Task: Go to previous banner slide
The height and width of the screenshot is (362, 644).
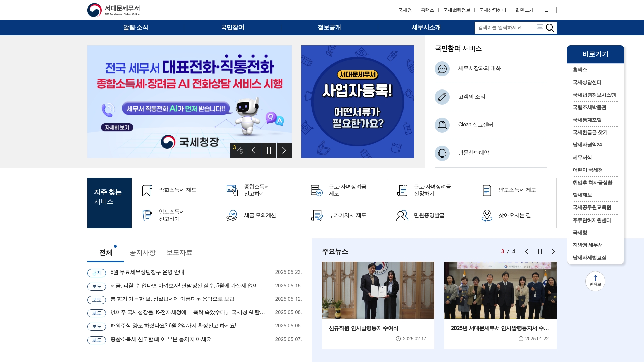Action: (x=253, y=150)
